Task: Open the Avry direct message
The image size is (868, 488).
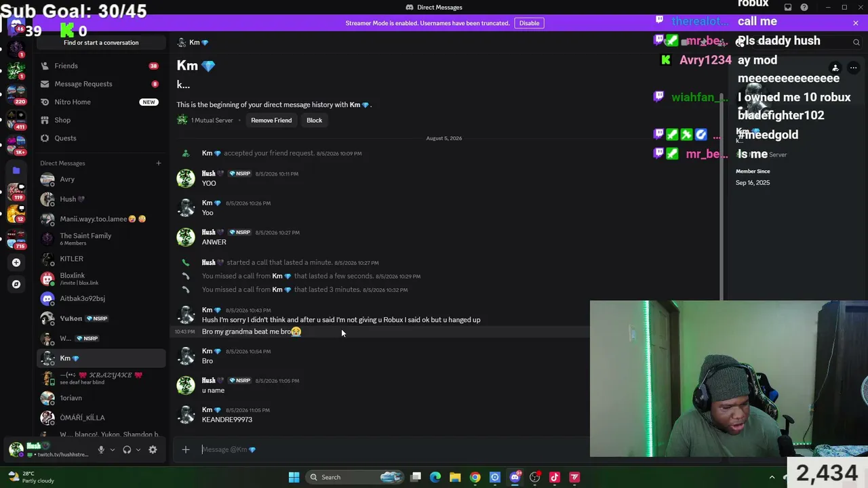Action: (100, 180)
